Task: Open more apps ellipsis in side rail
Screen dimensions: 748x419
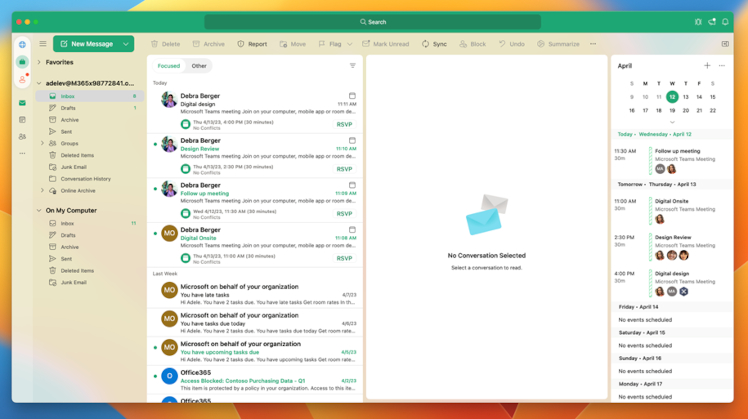Action: click(22, 153)
